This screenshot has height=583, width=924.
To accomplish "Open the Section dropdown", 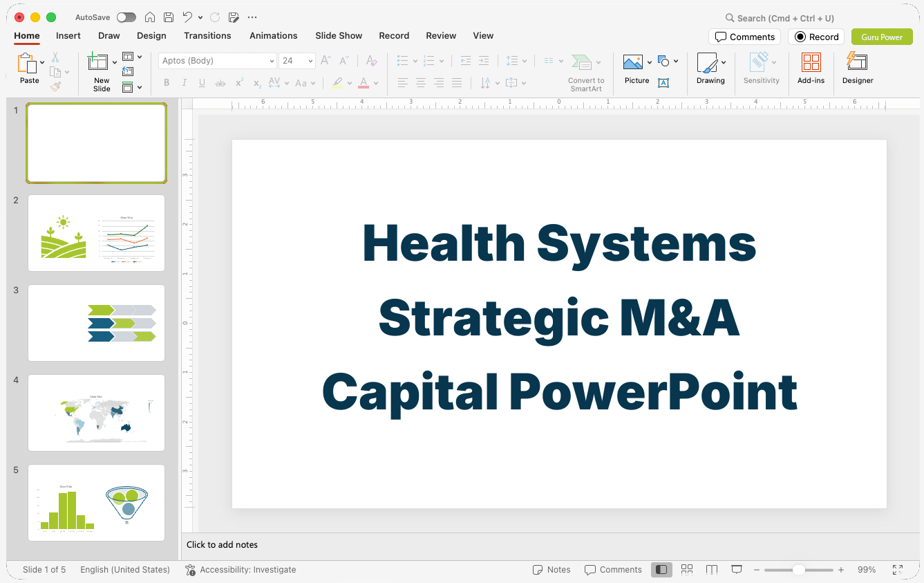I will click(x=132, y=87).
